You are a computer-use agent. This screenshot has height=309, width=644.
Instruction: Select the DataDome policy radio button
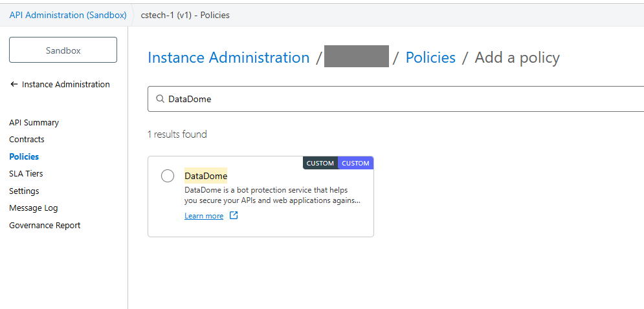(x=168, y=176)
